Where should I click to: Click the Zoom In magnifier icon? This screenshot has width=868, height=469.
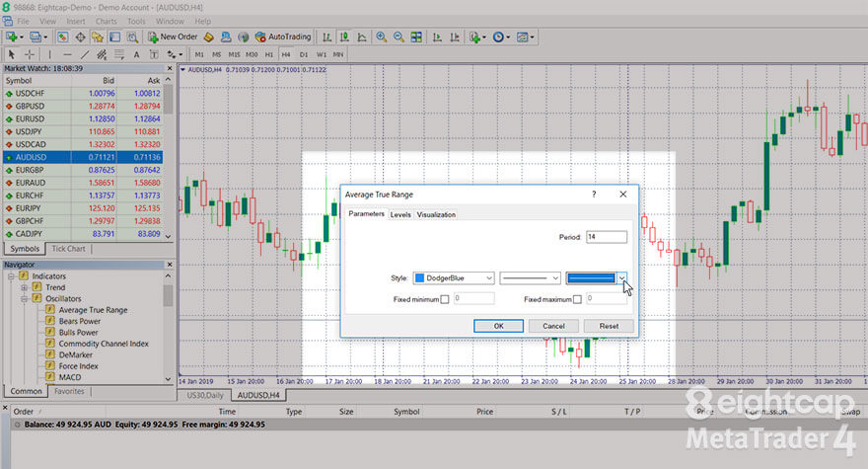pyautogui.click(x=382, y=38)
